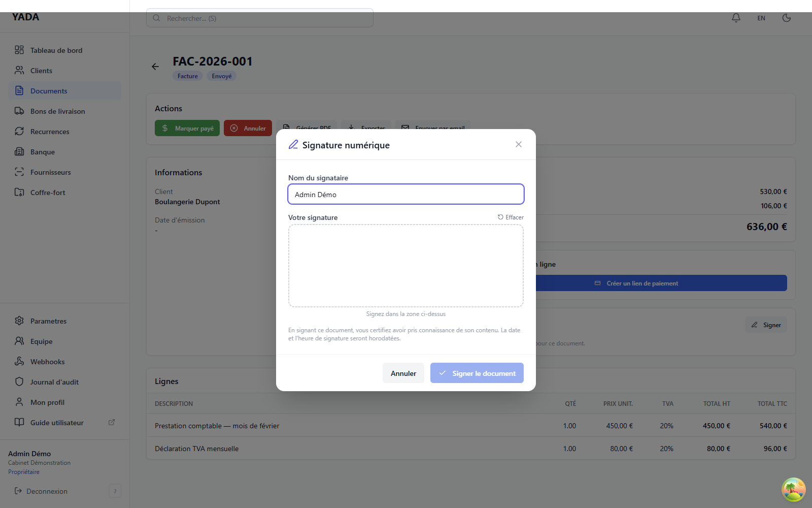Viewport: 812px width, 508px height.
Task: Click the Deconnexion logout icon
Action: point(18,491)
